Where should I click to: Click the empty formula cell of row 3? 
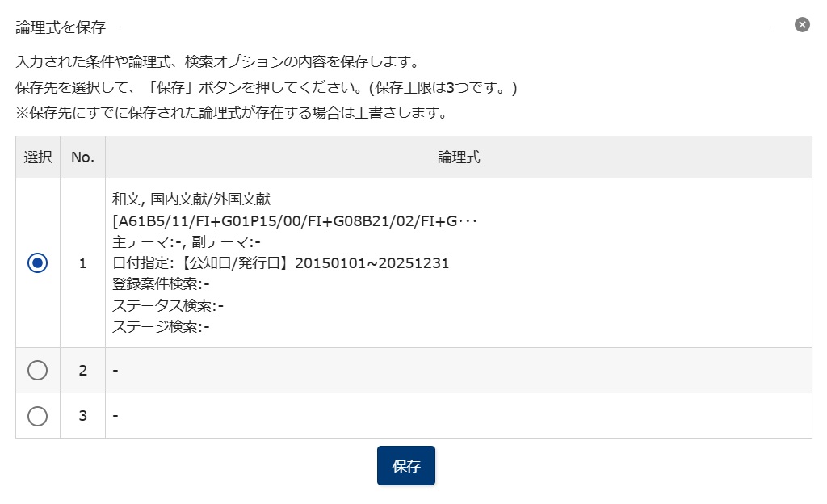459,415
